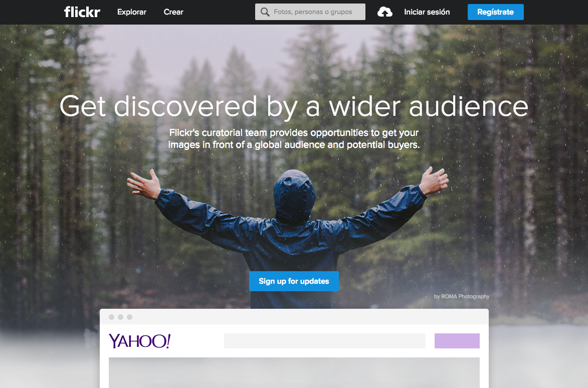Click the gray search bar beside Yahoo logo
The width and height of the screenshot is (588, 388).
point(324,341)
